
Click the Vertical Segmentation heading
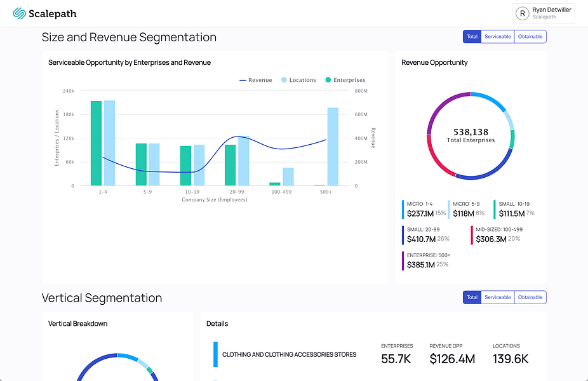[x=102, y=298]
